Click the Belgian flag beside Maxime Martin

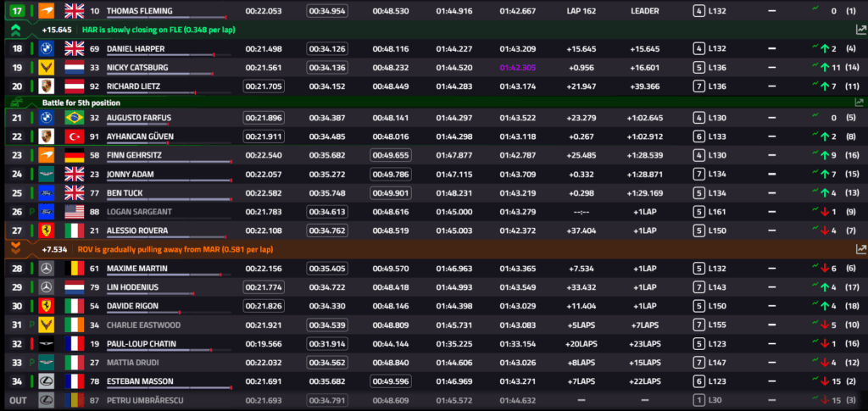tap(75, 269)
